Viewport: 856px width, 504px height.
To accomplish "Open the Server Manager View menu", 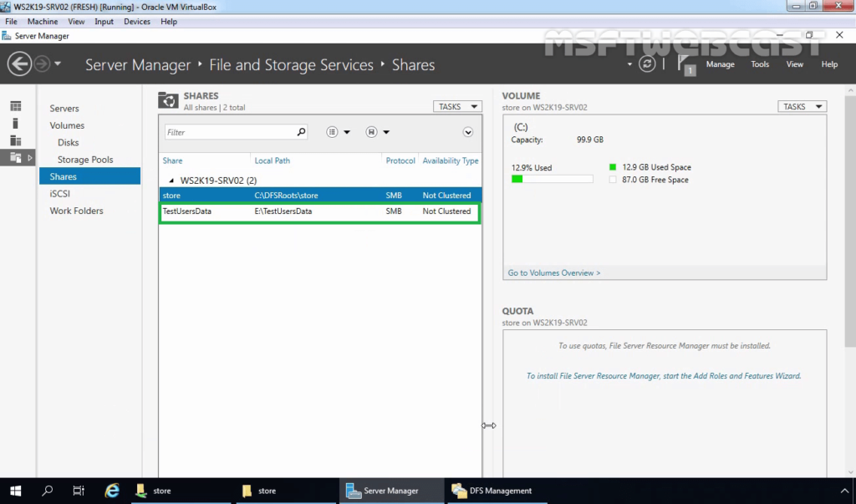I will click(794, 64).
